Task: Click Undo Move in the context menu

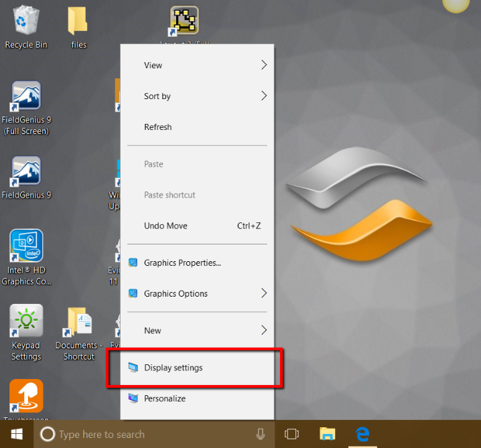Action: (166, 226)
